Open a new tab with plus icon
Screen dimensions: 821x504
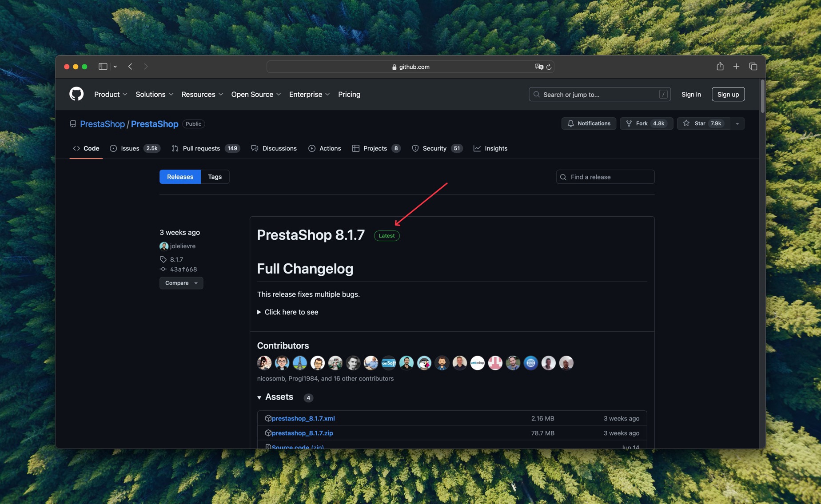click(x=736, y=67)
